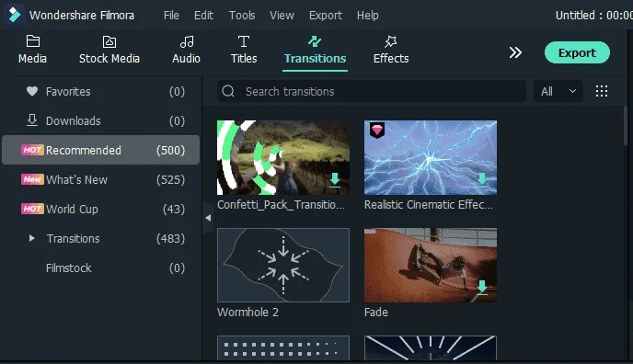Open the Help menu
The width and height of the screenshot is (633, 364).
coord(367,16)
